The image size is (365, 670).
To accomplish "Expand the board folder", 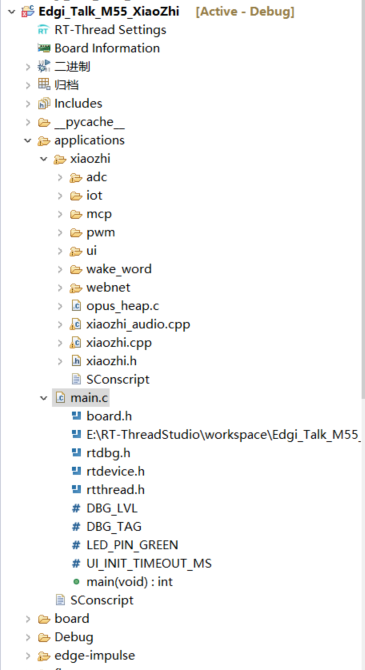I will tap(28, 618).
